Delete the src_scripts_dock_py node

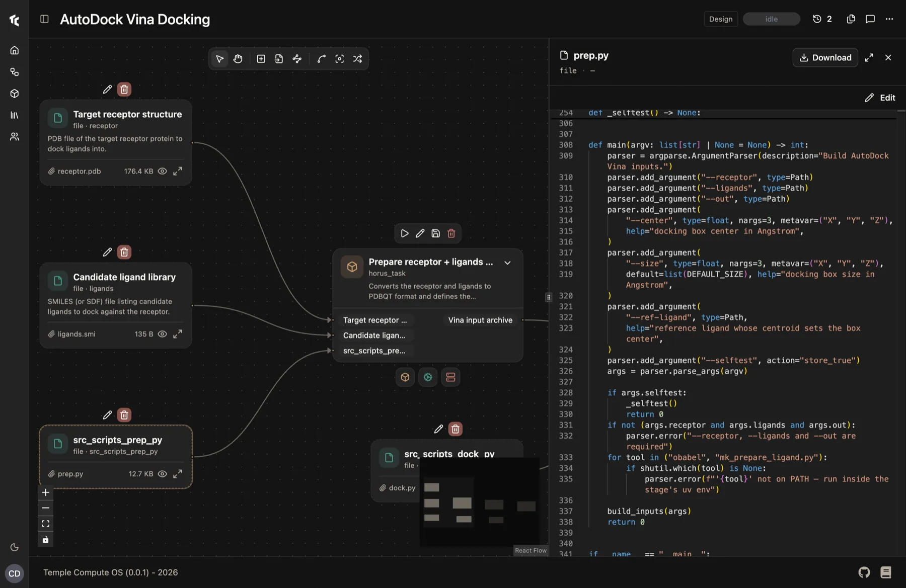(x=456, y=429)
